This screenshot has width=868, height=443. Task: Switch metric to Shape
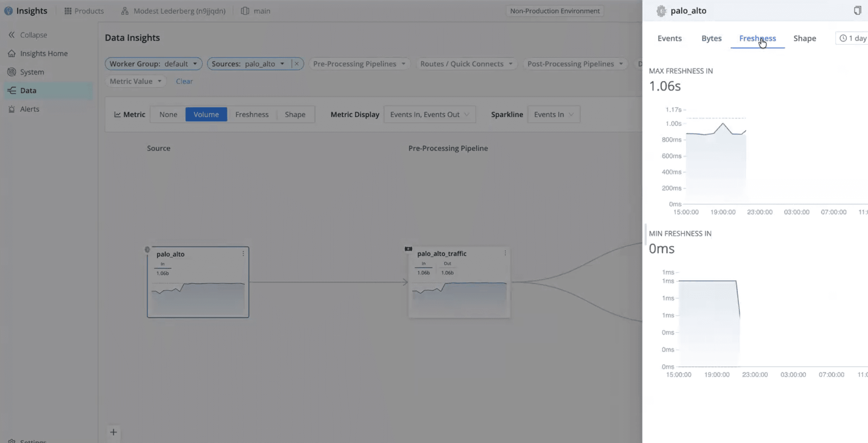[295, 115]
